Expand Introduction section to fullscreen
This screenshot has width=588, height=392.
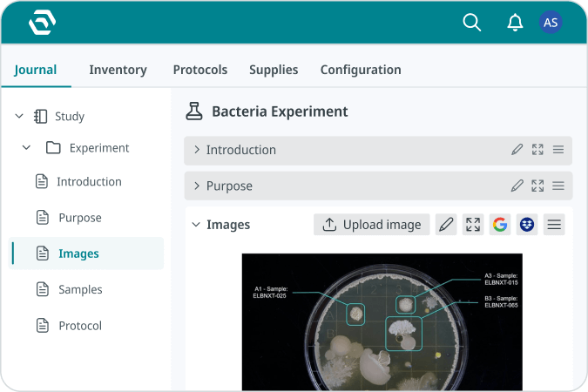point(537,149)
